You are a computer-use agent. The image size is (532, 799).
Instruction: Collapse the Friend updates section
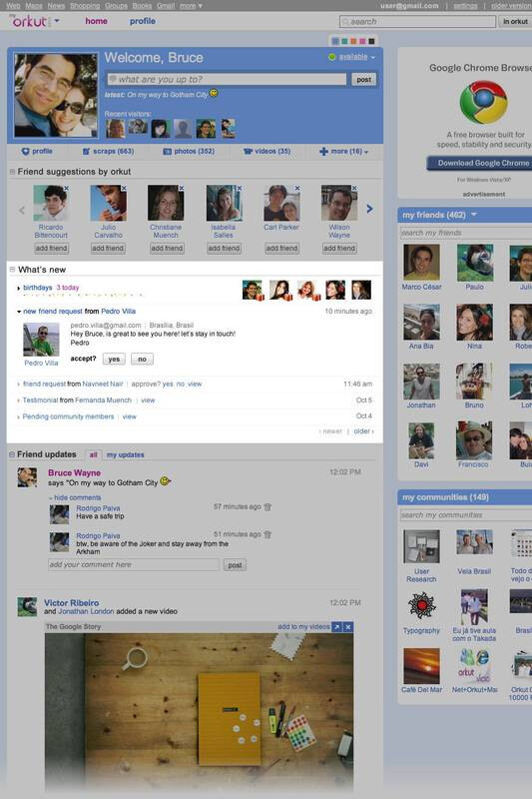tap(12, 454)
